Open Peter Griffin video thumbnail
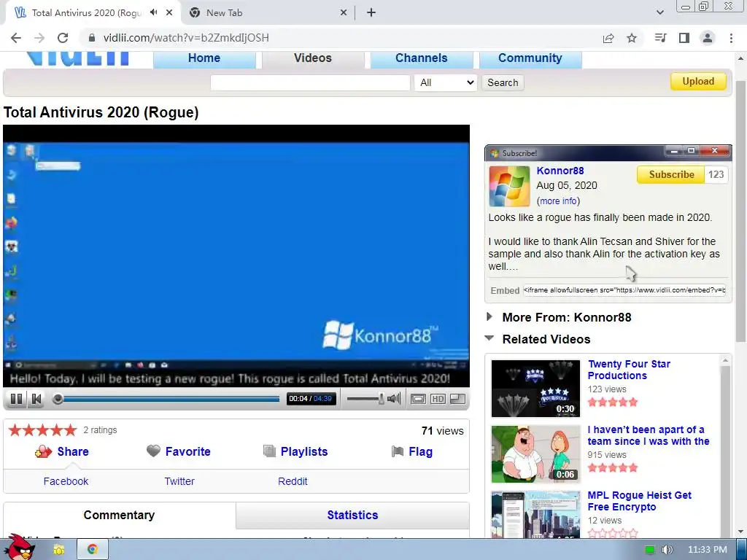Viewport: 747px width, 560px height. [535, 454]
